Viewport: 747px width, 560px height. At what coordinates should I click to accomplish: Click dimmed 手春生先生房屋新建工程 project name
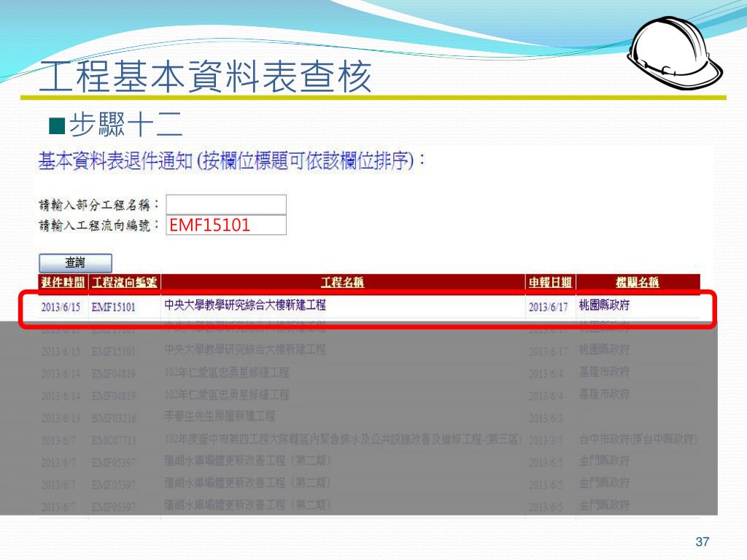(220, 416)
